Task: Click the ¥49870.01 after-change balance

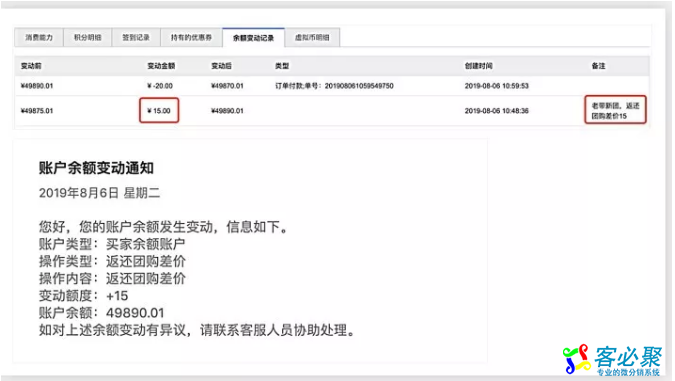Action: click(x=227, y=86)
